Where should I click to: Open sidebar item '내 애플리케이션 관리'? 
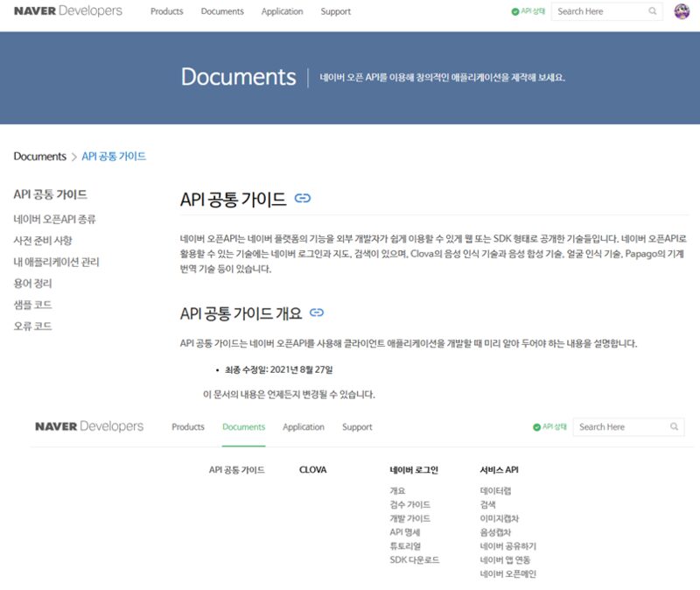click(x=56, y=262)
